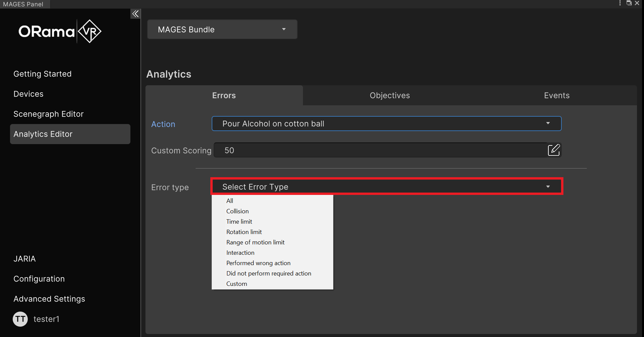Select the Errors tab
Screen dimensions: 644x337
tap(224, 96)
